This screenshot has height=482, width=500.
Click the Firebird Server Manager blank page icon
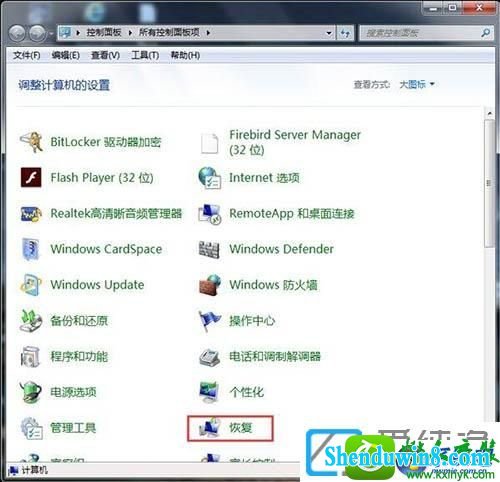pyautogui.click(x=209, y=143)
